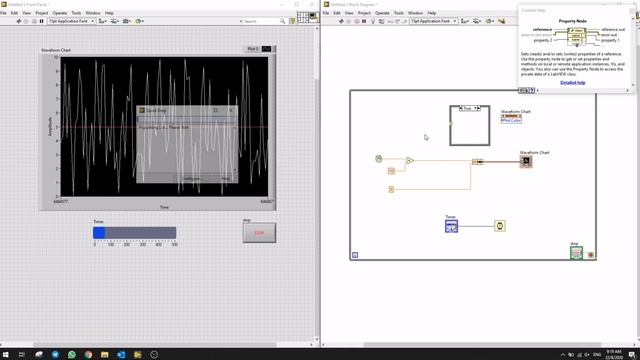Click the connector pane grid icon
The width and height of the screenshot is (640, 360).
pos(303,17)
